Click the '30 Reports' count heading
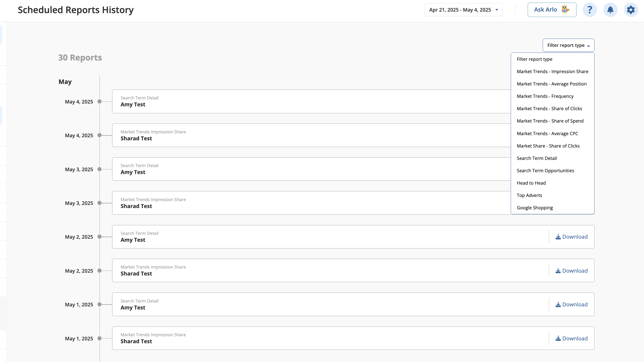 (80, 58)
